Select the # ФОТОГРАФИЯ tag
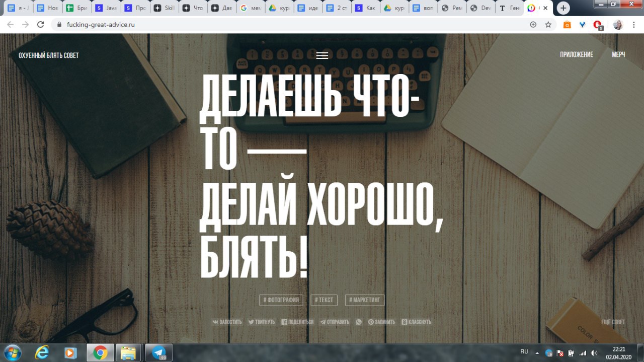Viewport: 644px width, 362px height. pos(281,300)
